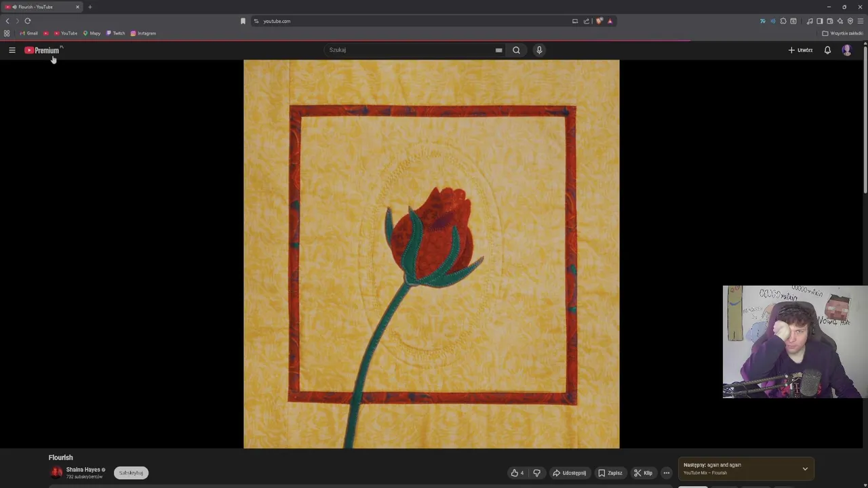Toggle the browser sidebar panel

pyautogui.click(x=819, y=21)
